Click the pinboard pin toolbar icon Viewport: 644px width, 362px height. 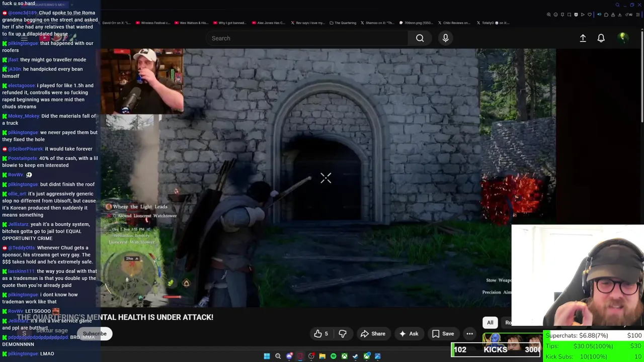pyautogui.click(x=562, y=15)
